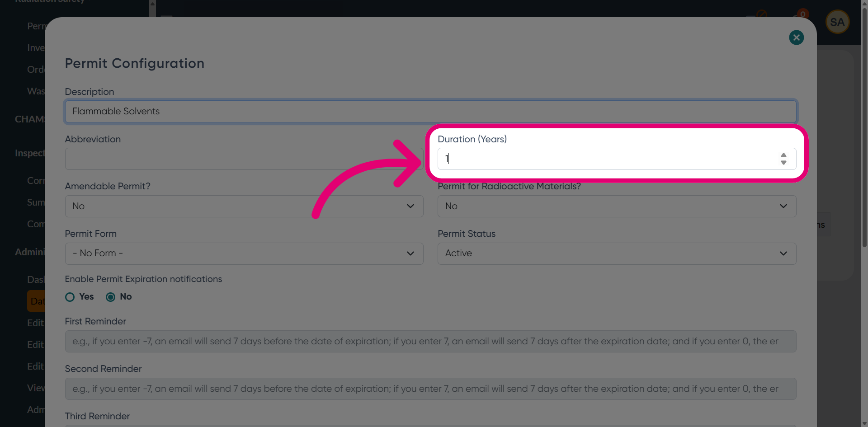Image resolution: width=868 pixels, height=427 pixels.
Task: Select Yes for expiration notifications
Action: tap(70, 297)
